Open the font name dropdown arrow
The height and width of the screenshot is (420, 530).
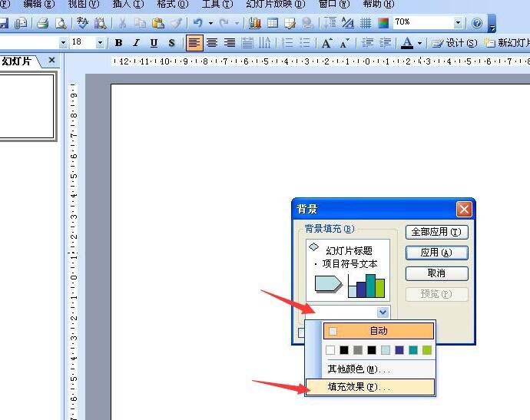(x=63, y=43)
